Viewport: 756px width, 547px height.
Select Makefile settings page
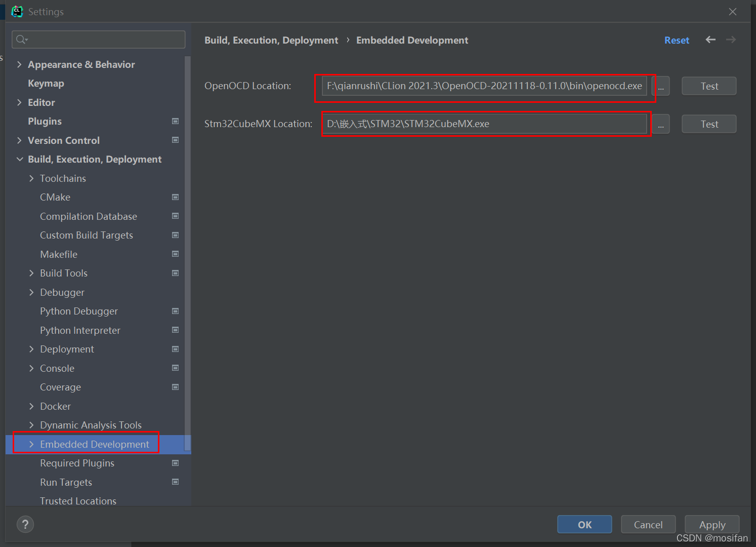click(59, 254)
